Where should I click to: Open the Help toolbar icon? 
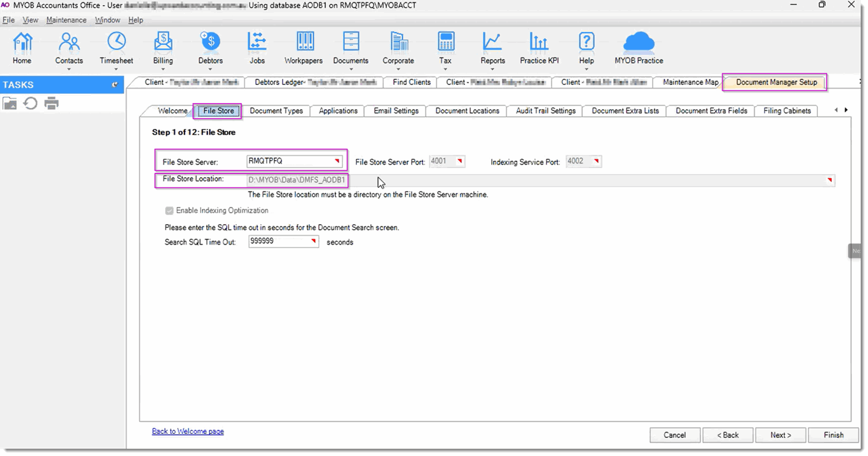tap(587, 48)
